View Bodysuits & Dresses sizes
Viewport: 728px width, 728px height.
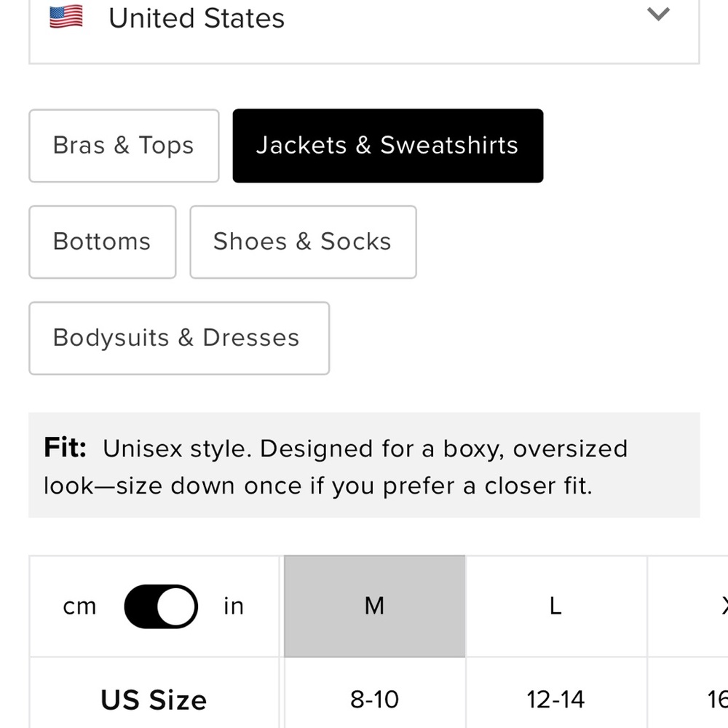coord(178,338)
